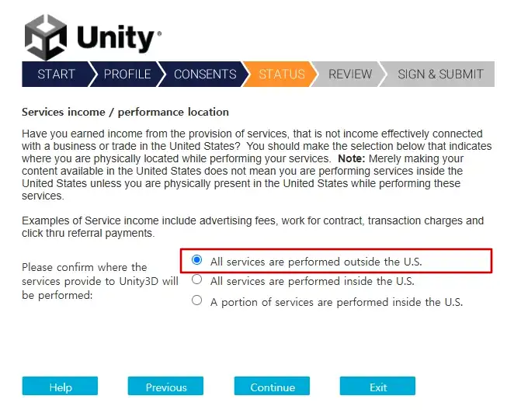Click the 'Please confirm where the services' label

(x=100, y=281)
